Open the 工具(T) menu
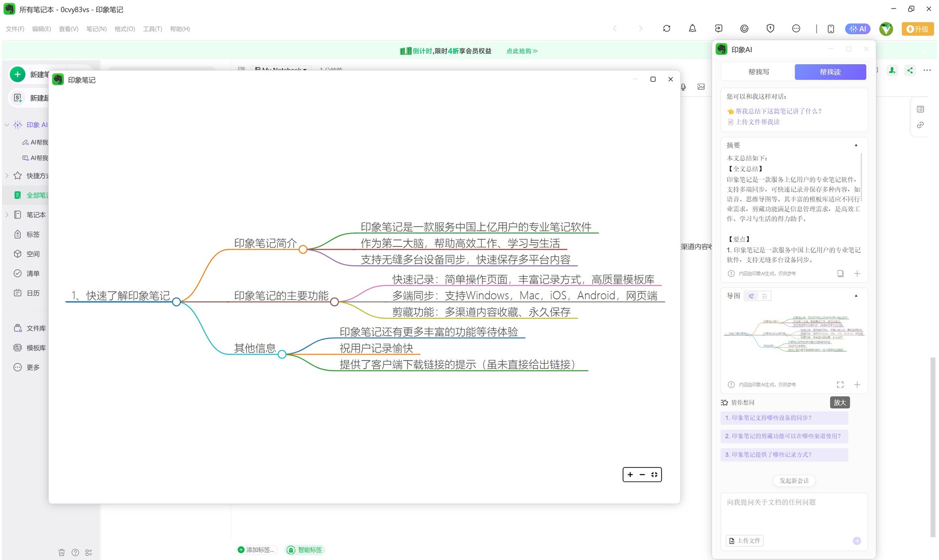Screen dimensions: 939x560 click(x=152, y=29)
